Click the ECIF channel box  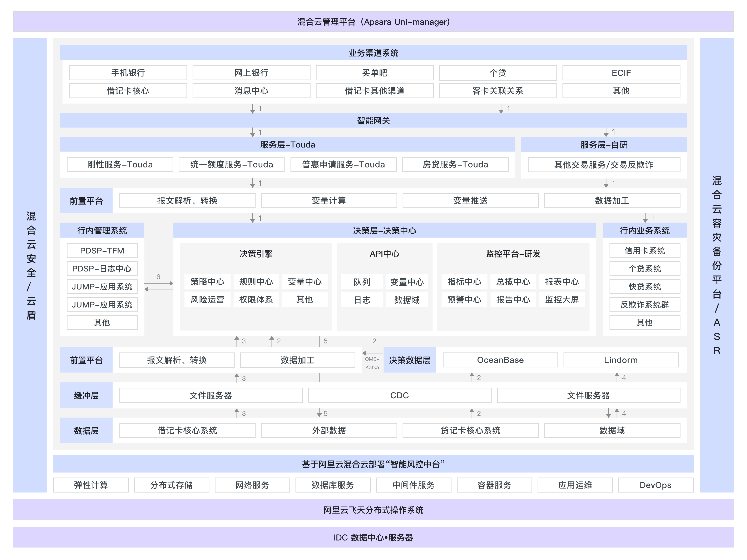click(621, 73)
